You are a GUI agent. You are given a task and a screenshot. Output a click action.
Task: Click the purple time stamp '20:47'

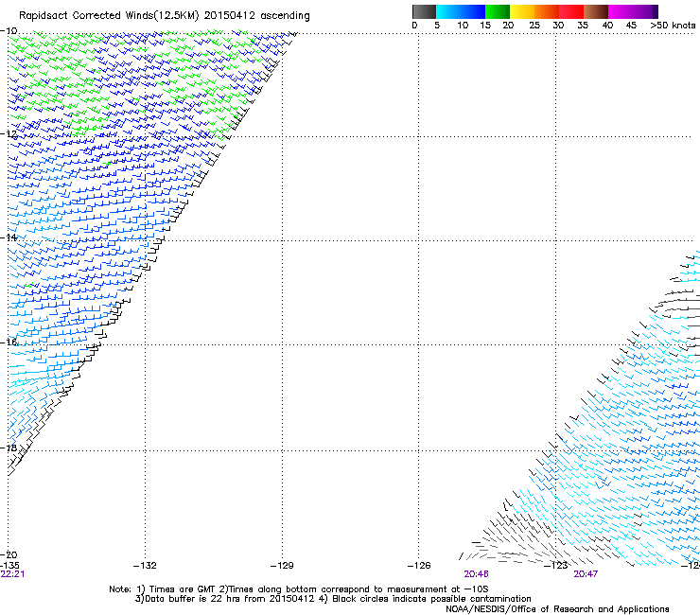point(586,574)
